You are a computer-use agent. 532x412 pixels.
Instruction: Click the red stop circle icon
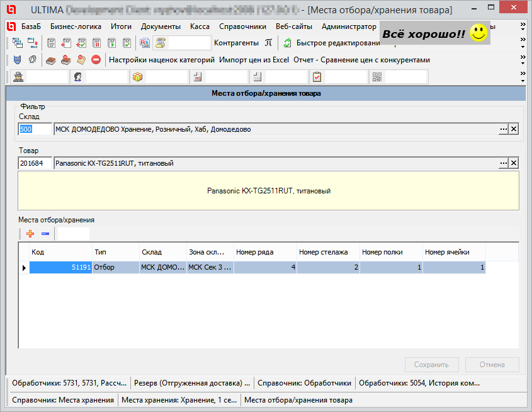[x=96, y=60]
